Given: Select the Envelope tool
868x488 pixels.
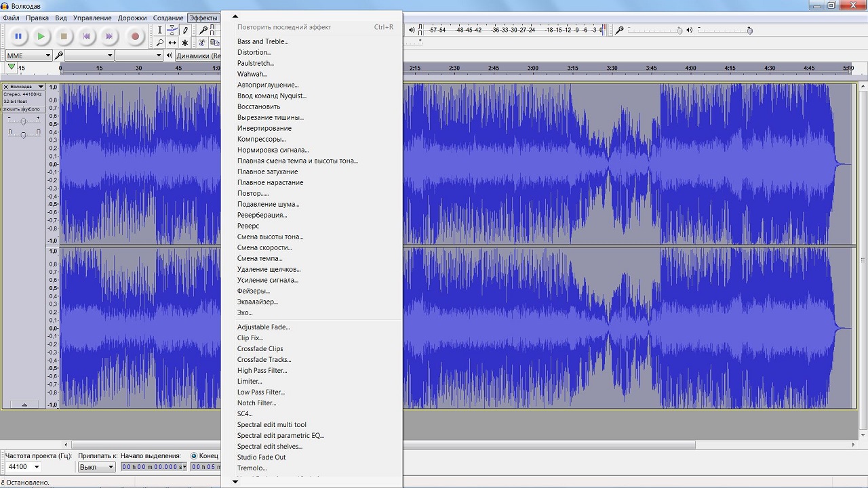Looking at the screenshot, I should pyautogui.click(x=172, y=30).
